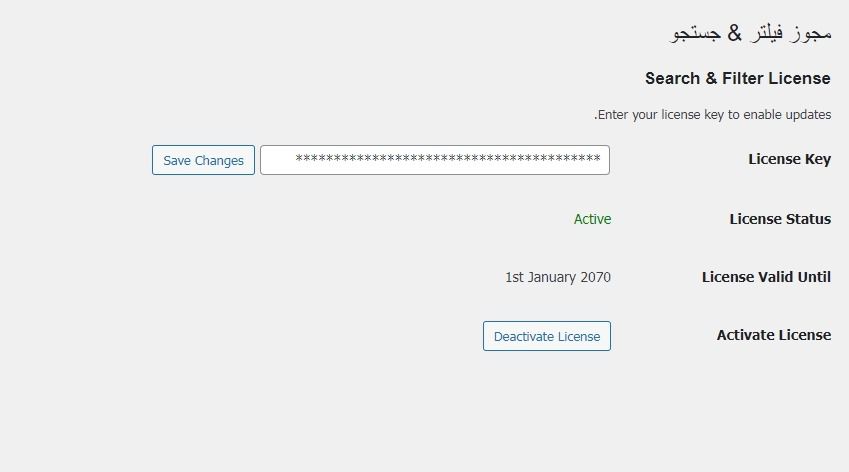Screen dimensions: 849x472
Task: Click the word "updates" in the description
Action: tap(808, 115)
